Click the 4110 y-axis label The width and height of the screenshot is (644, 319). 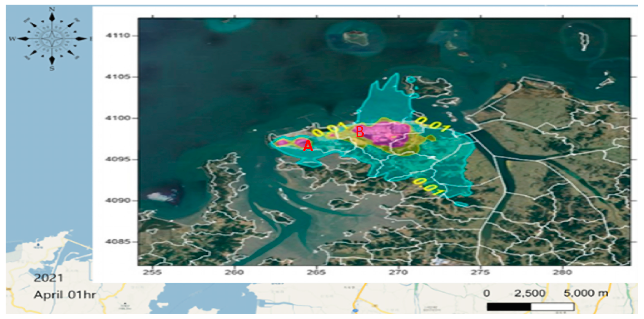tap(118, 35)
